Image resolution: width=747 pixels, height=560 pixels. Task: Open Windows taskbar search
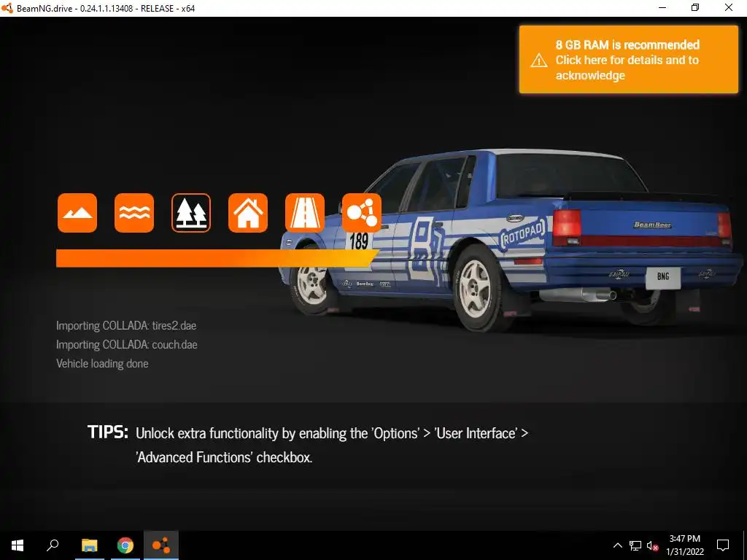53,545
